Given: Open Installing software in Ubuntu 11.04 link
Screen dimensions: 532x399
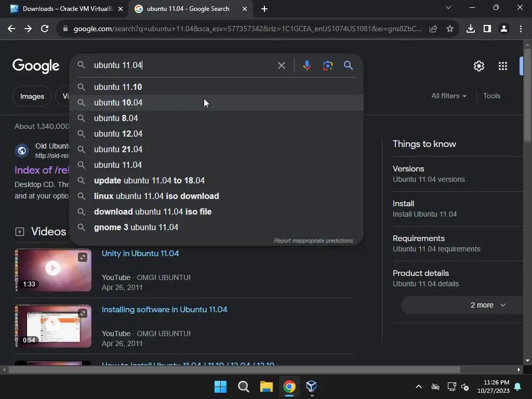Looking at the screenshot, I should 164,310.
